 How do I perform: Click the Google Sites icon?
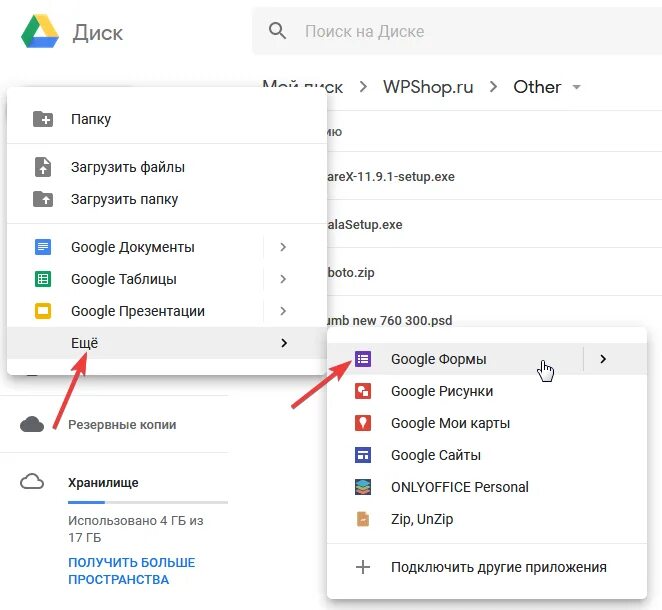point(363,455)
